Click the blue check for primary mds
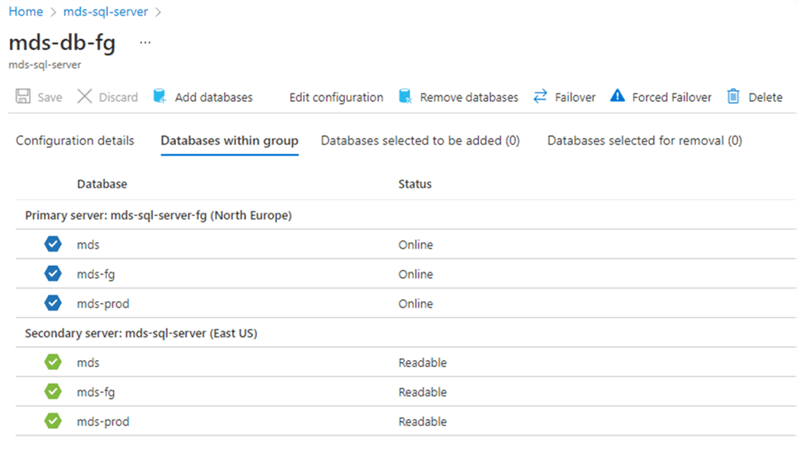This screenshot has width=797, height=458. pos(53,244)
